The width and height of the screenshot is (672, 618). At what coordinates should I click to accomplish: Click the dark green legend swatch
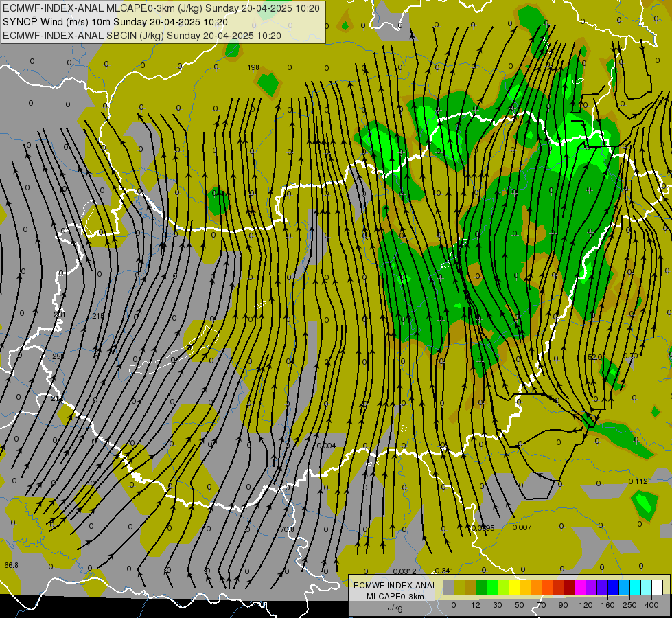point(481,588)
